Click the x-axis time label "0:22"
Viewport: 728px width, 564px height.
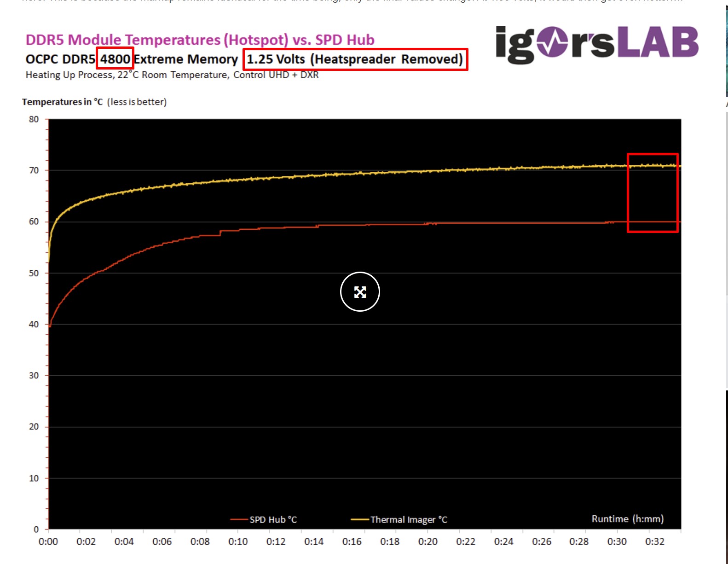(466, 541)
